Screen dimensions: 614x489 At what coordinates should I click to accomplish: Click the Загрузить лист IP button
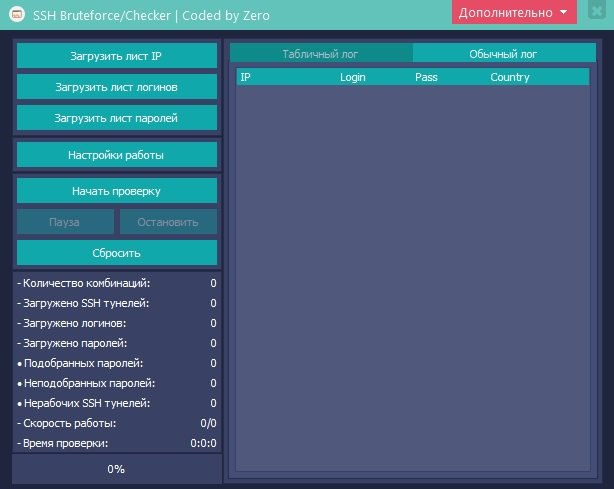point(117,56)
